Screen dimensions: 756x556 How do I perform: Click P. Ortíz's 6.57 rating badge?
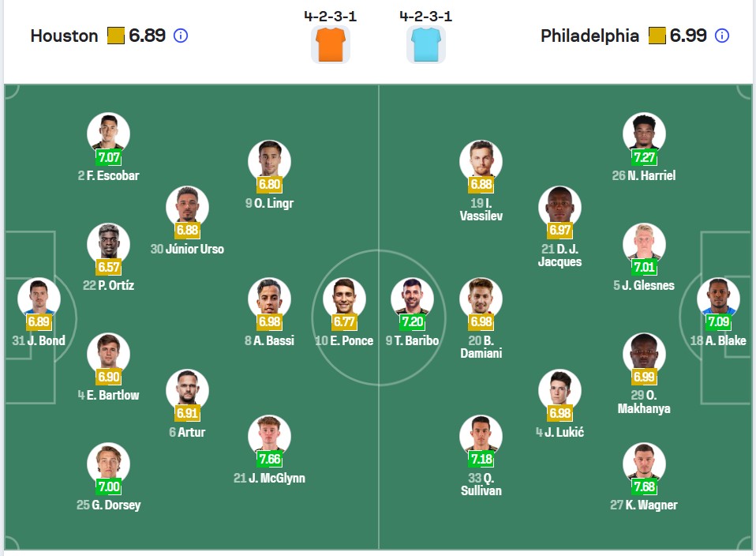[x=108, y=267]
